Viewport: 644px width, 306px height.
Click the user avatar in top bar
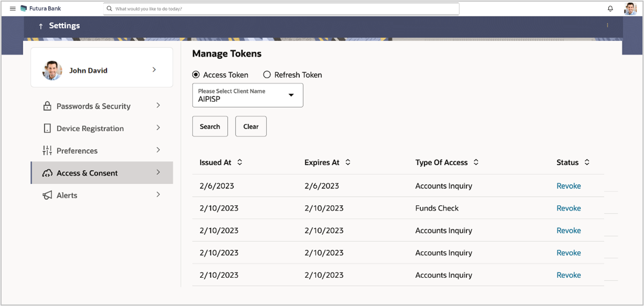[x=630, y=9]
